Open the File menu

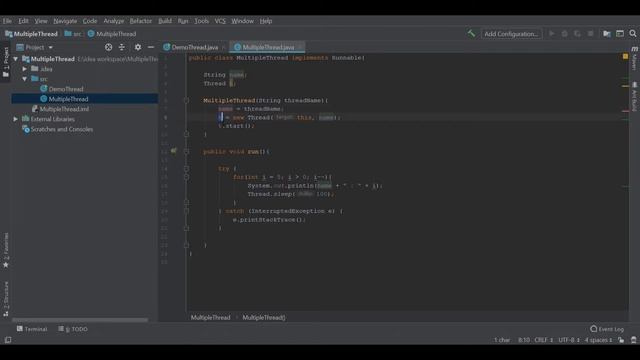point(7,21)
